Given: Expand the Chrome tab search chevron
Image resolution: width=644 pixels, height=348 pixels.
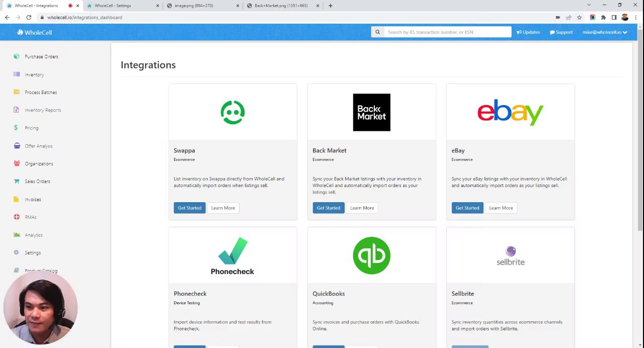Looking at the screenshot, I should (x=589, y=5).
